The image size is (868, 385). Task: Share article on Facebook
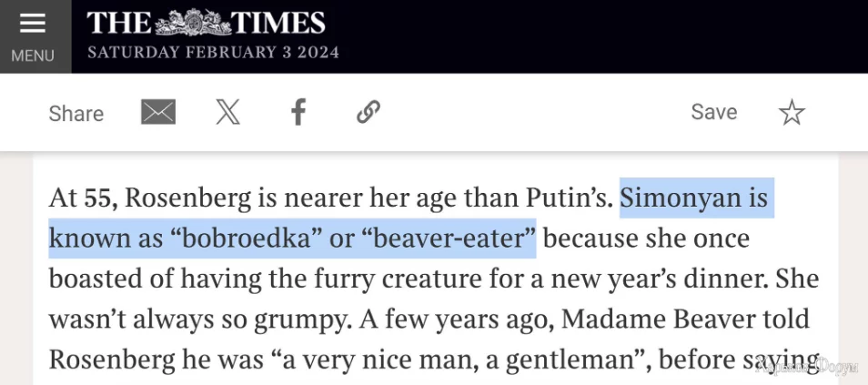point(298,113)
